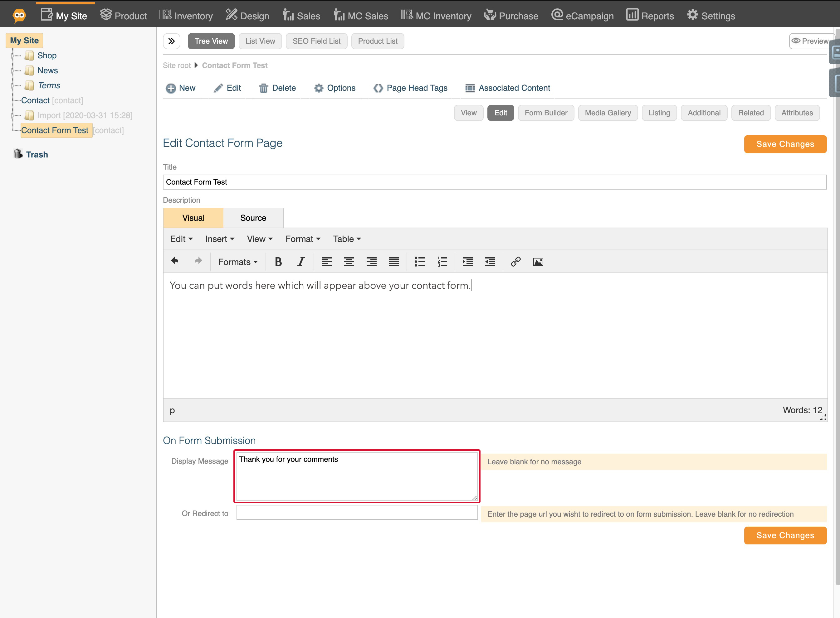Image resolution: width=840 pixels, height=618 pixels.
Task: Open the Purchase module
Action: point(511,16)
